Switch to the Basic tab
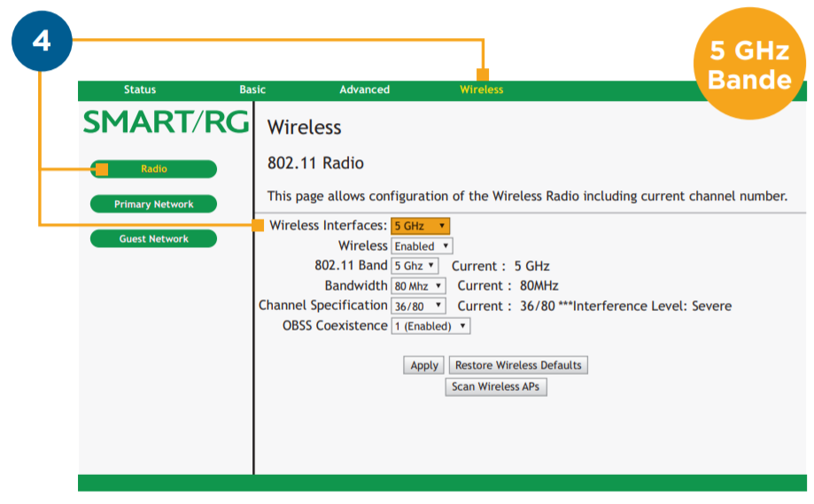This screenshot has width=814, height=504. pos(252,89)
